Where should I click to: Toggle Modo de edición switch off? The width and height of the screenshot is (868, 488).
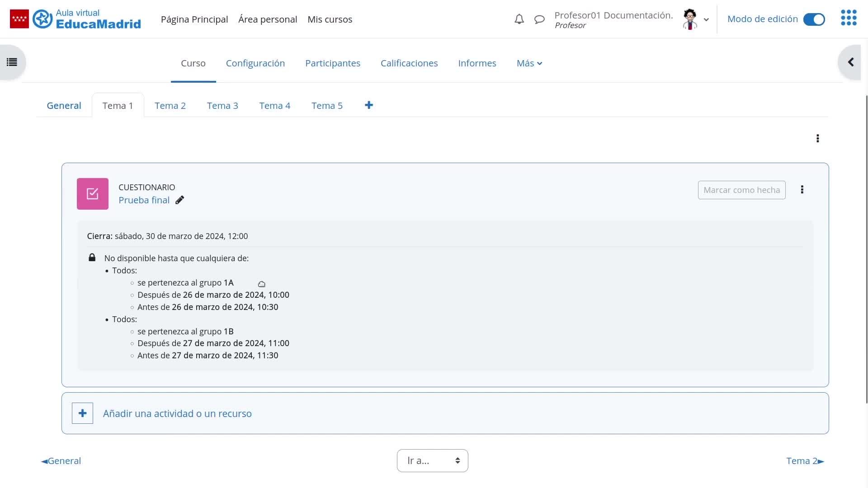click(814, 19)
